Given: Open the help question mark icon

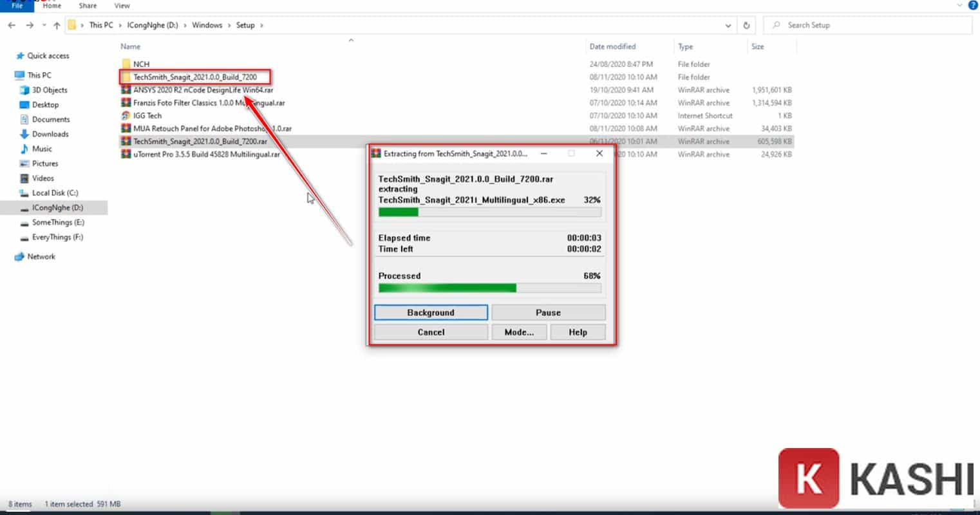Looking at the screenshot, I should [x=973, y=5].
